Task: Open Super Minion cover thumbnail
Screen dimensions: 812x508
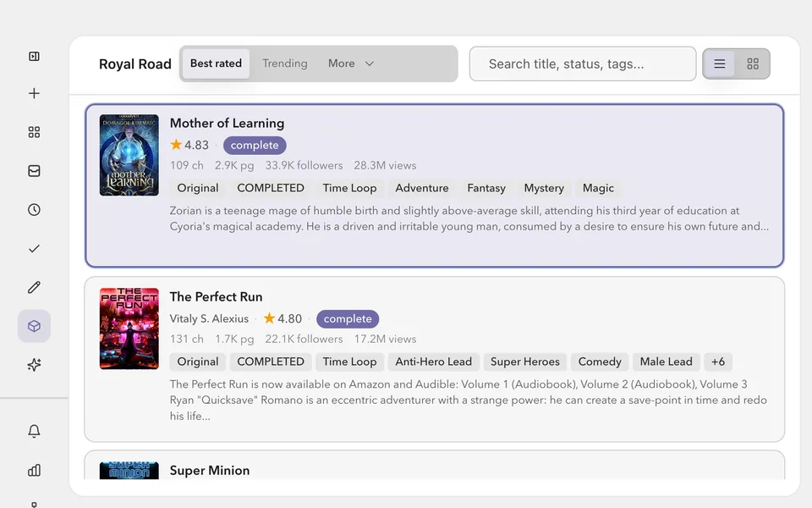Action: [129, 471]
